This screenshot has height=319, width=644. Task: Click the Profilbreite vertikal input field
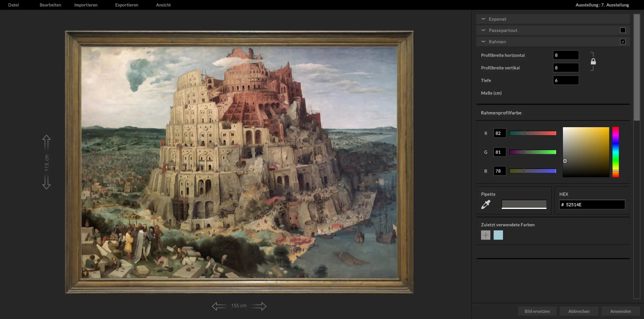click(566, 68)
